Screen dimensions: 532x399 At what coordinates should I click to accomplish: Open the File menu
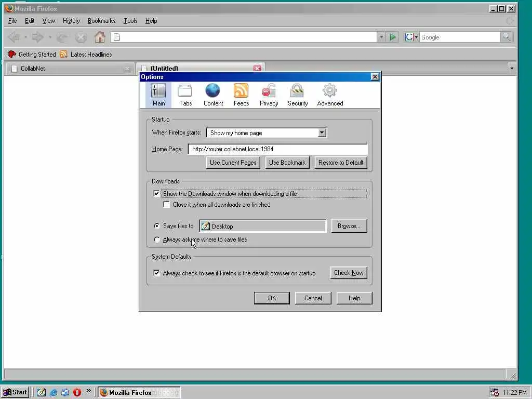click(12, 21)
